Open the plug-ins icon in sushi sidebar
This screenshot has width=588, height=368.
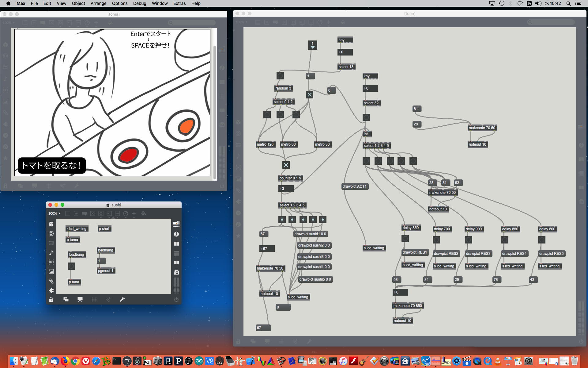(x=51, y=290)
